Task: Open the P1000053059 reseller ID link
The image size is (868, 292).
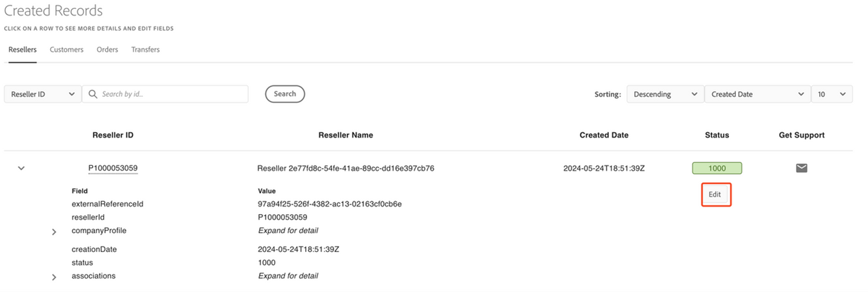Action: tap(113, 168)
